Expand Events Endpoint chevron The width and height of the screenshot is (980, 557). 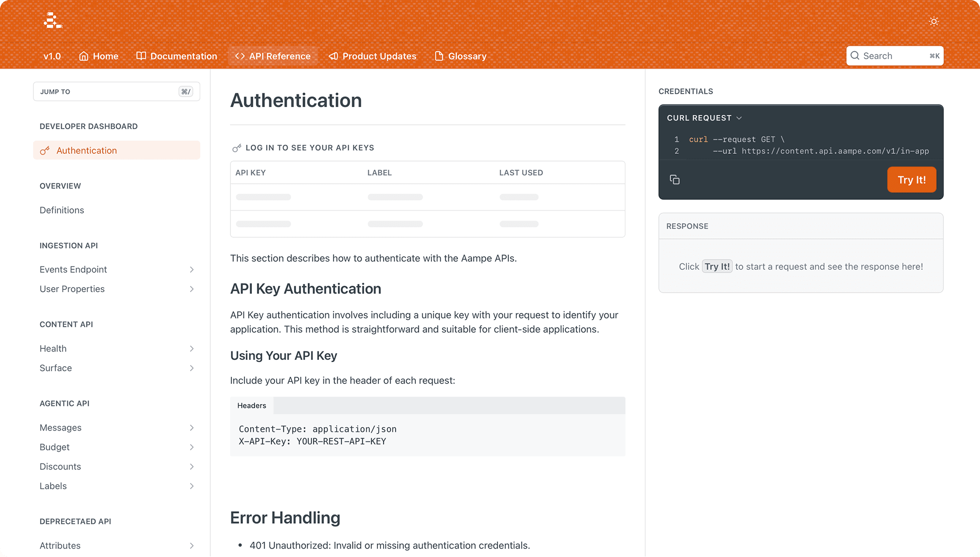pos(192,270)
